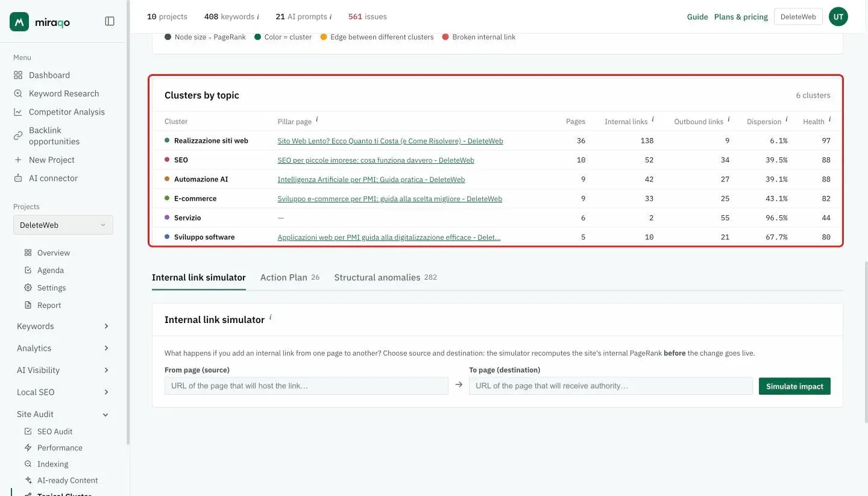Collapse the Site Audit section

click(63, 414)
